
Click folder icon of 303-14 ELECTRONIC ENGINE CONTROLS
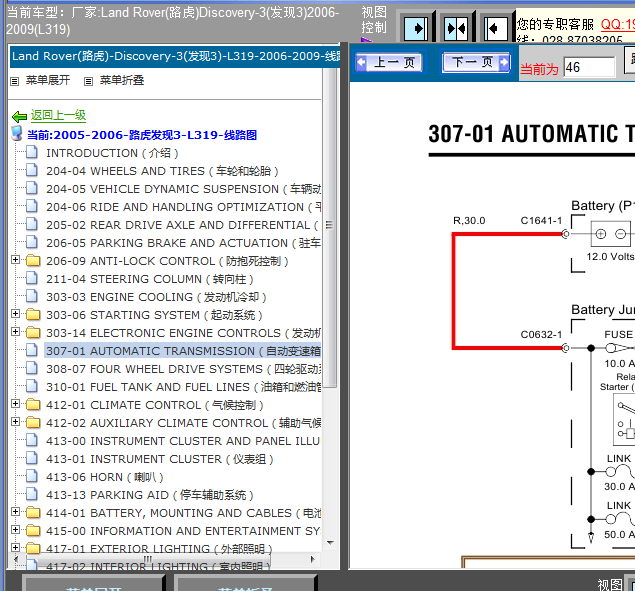coord(33,333)
